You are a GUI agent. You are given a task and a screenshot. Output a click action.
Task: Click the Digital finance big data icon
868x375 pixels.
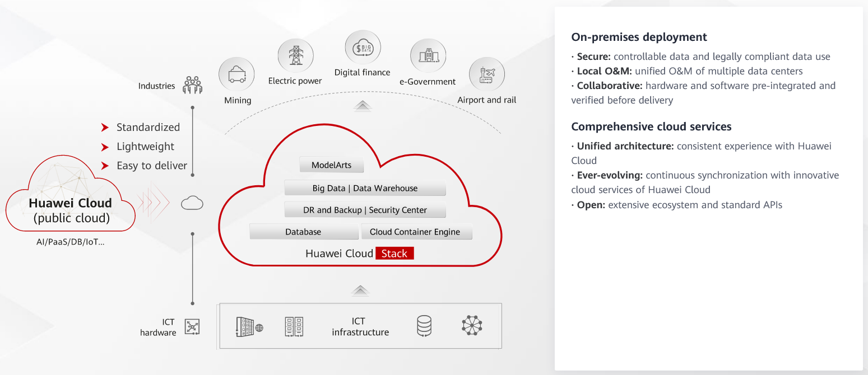[363, 48]
